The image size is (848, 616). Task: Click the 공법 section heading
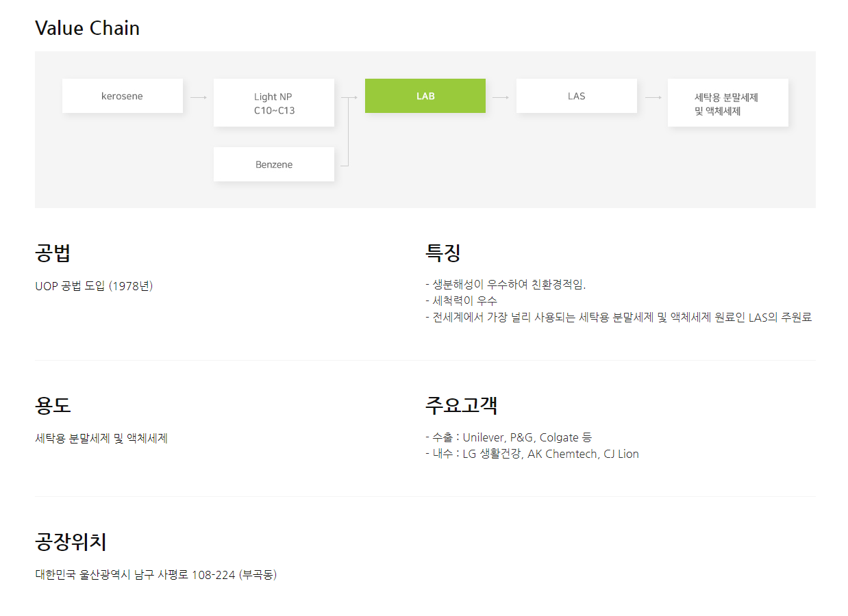53,253
